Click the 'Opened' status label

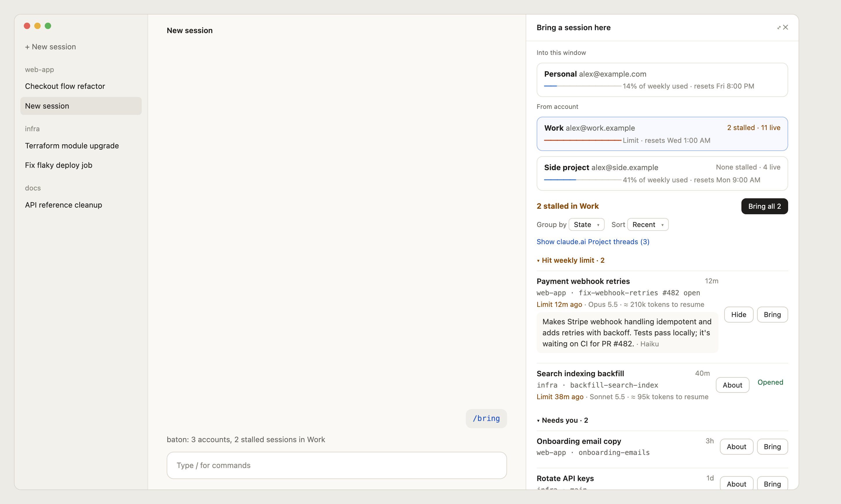[x=770, y=382]
